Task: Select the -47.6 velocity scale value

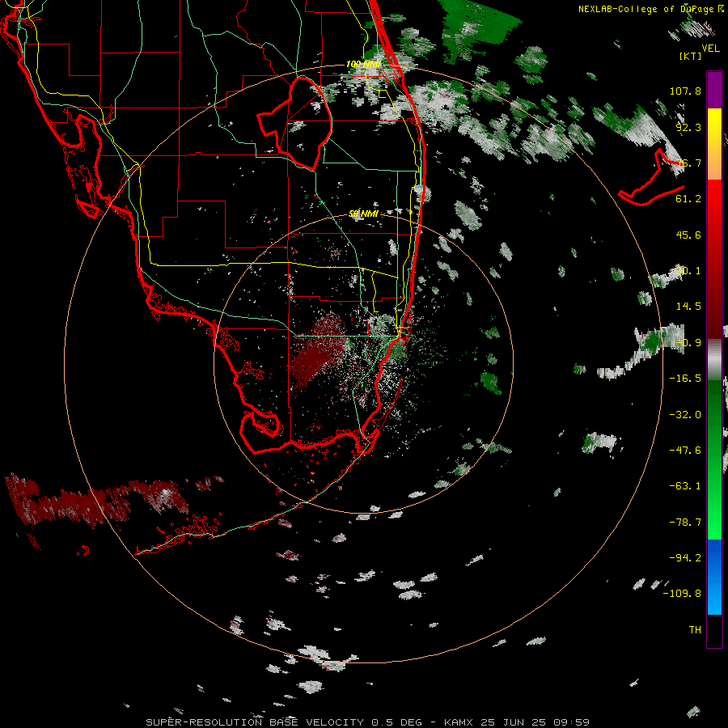Action: click(x=685, y=451)
